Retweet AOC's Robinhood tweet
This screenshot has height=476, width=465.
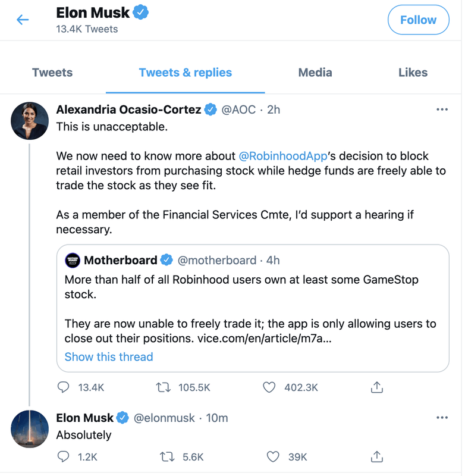coord(163,387)
